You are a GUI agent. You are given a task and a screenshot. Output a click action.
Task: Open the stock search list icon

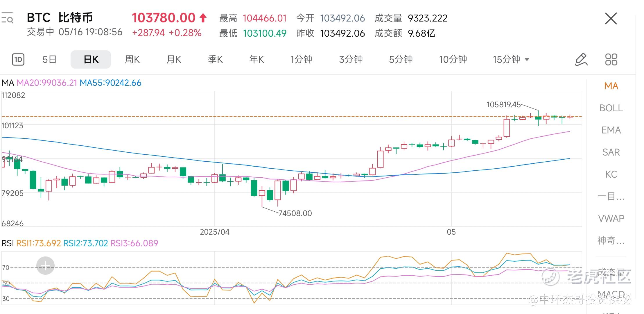7,18
